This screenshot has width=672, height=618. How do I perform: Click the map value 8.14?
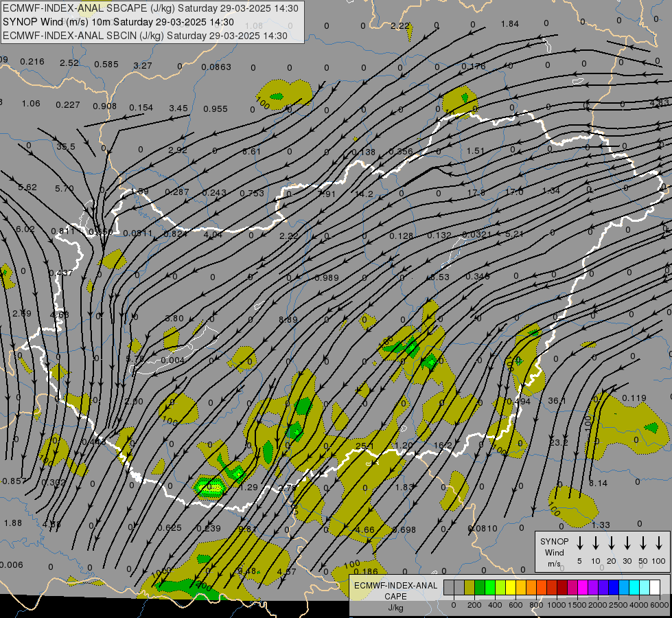pos(598,483)
